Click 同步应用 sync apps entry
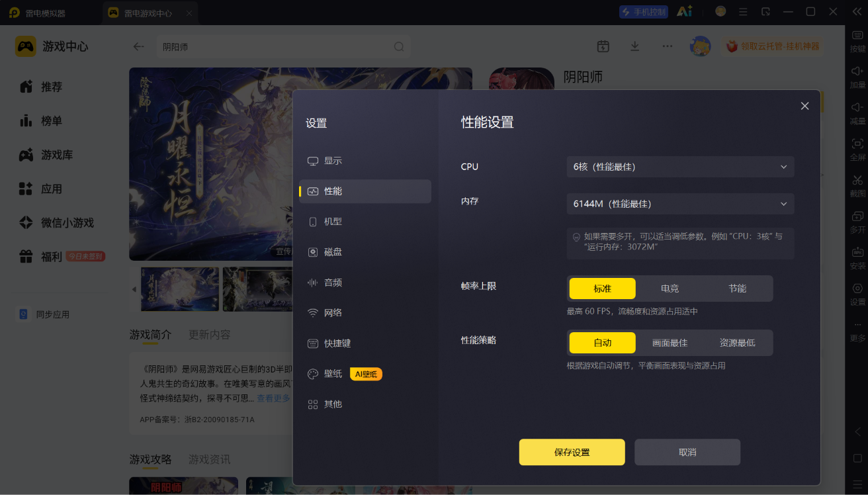Viewport: 868px width, 495px height. pos(44,314)
